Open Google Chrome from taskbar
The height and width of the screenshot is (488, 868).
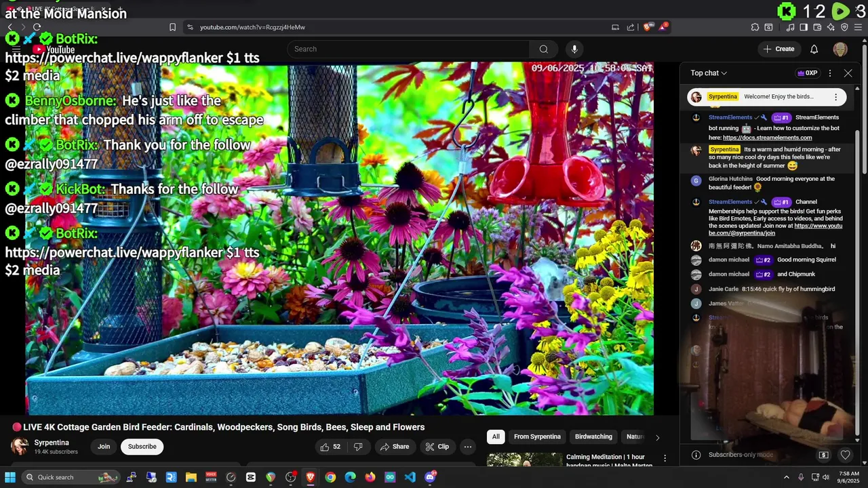tap(330, 477)
